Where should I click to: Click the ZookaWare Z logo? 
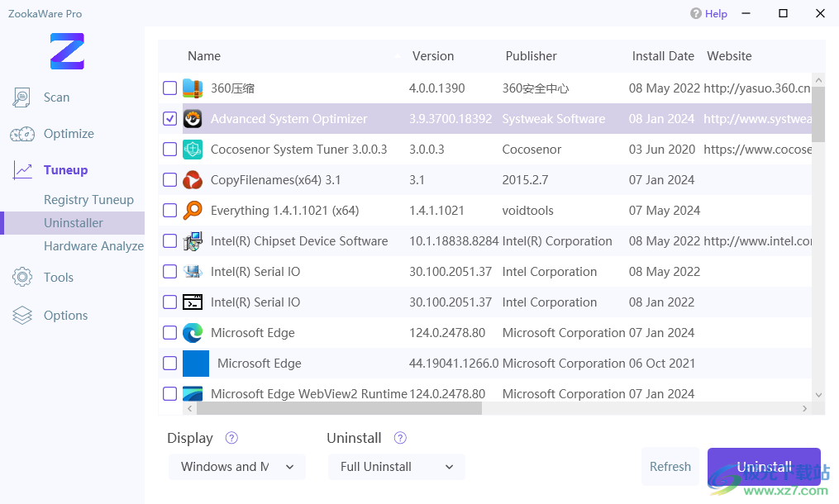(67, 51)
